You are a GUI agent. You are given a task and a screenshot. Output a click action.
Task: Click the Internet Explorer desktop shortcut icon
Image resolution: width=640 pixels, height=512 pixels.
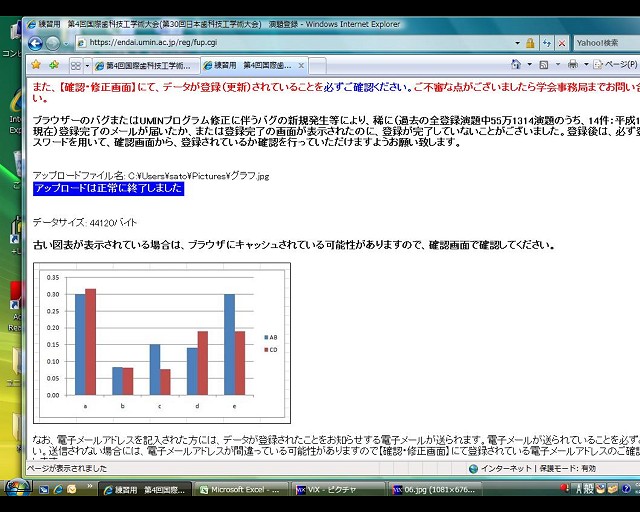click(x=16, y=110)
